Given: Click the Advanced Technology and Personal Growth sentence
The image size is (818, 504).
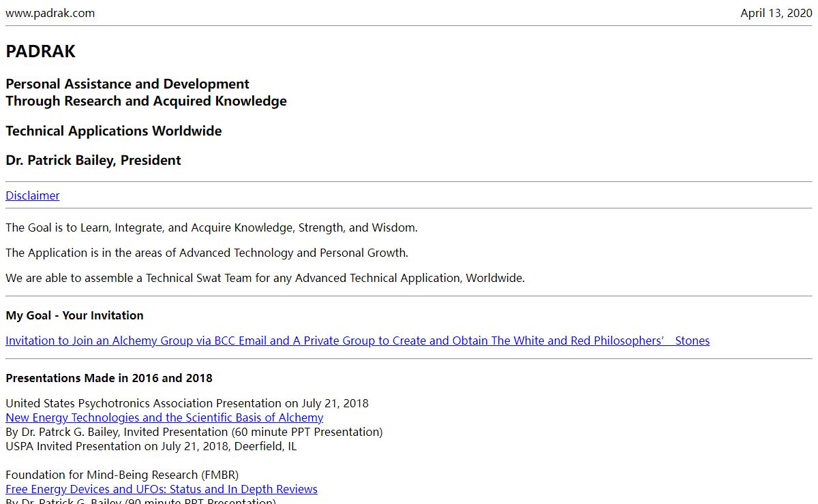Looking at the screenshot, I should coord(207,253).
